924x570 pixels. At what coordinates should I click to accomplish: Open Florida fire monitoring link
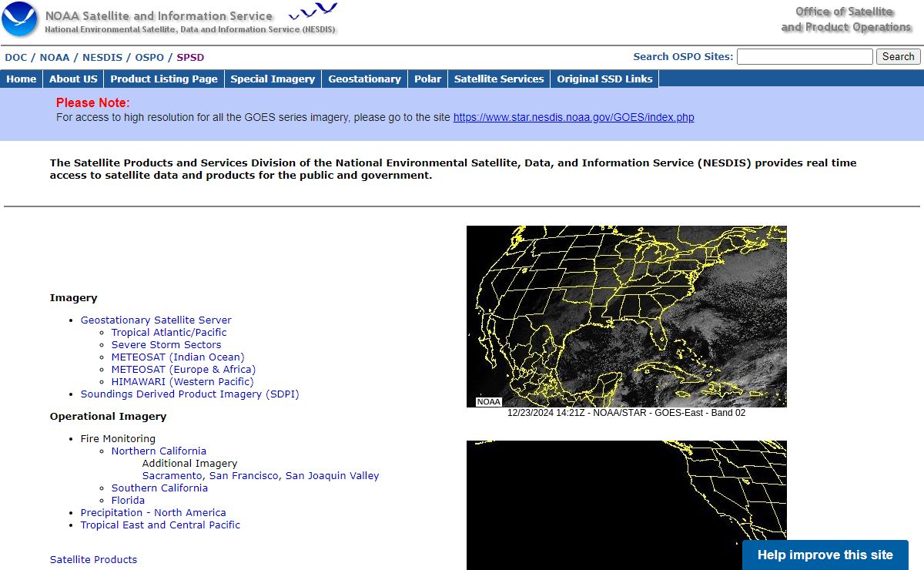tap(128, 501)
